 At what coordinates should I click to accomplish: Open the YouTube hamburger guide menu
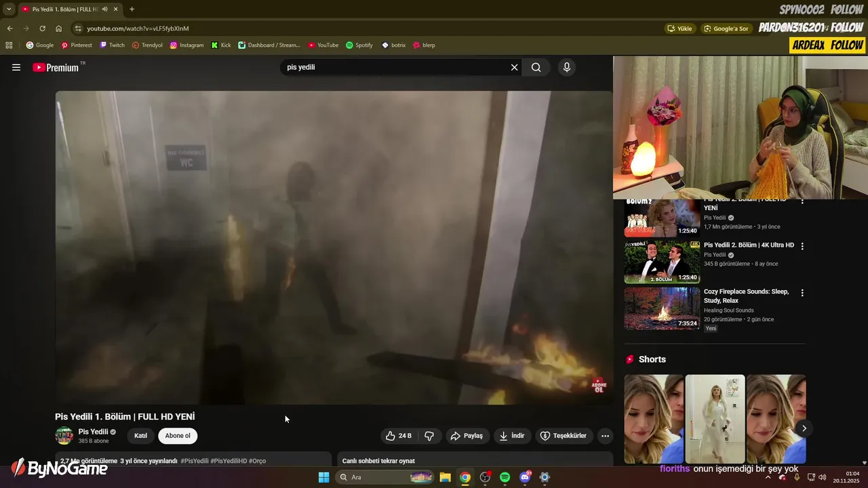coord(16,67)
